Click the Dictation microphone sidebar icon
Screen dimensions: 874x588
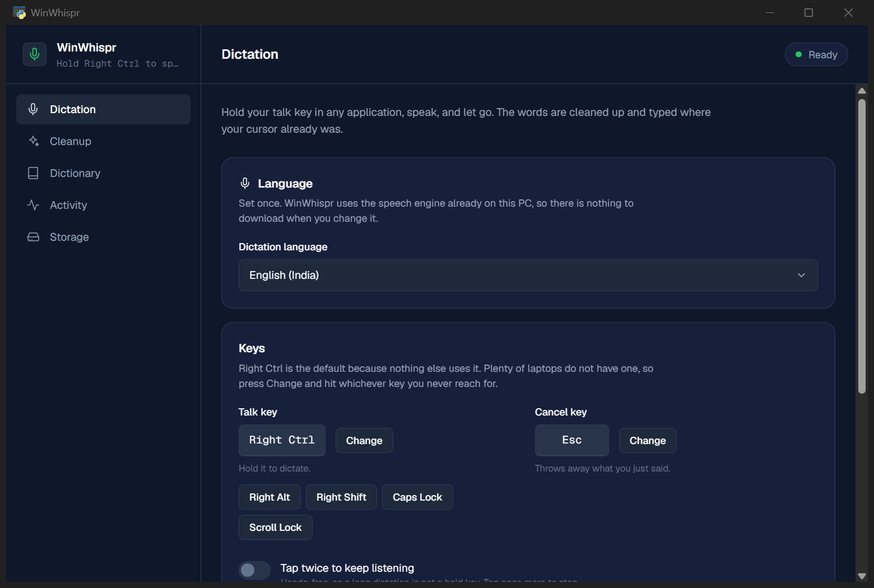[x=33, y=109]
